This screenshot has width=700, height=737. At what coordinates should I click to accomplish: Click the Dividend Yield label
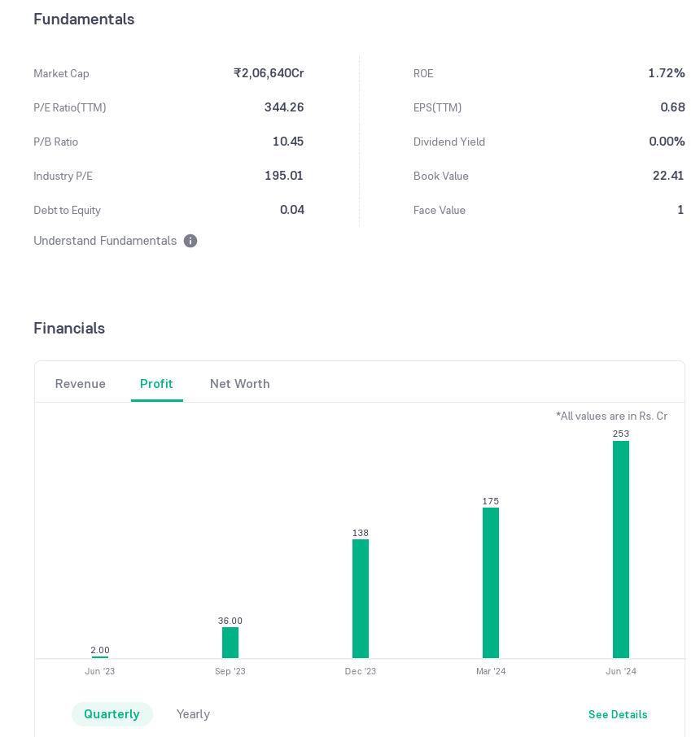click(449, 142)
